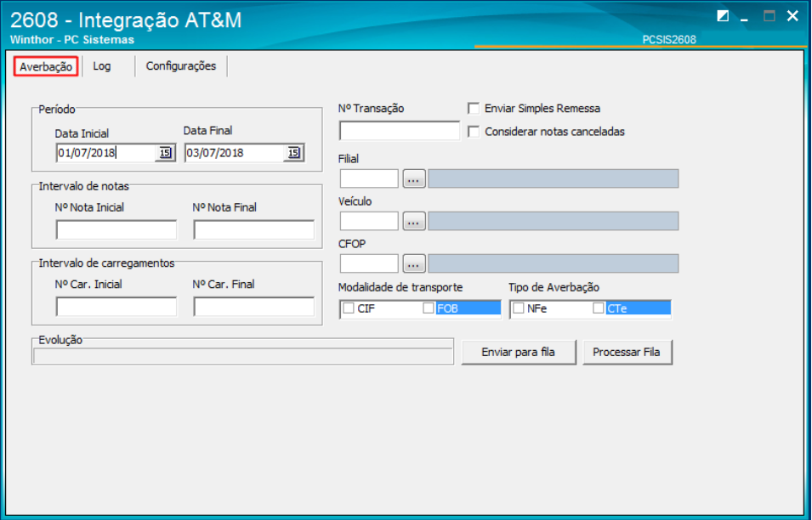Click the restore-down window icon in title bar
812x520 pixels.
(x=723, y=16)
